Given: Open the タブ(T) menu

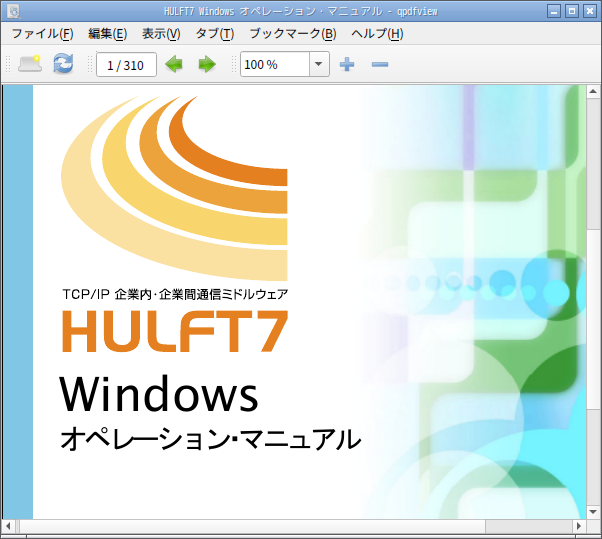Looking at the screenshot, I should click(x=215, y=34).
